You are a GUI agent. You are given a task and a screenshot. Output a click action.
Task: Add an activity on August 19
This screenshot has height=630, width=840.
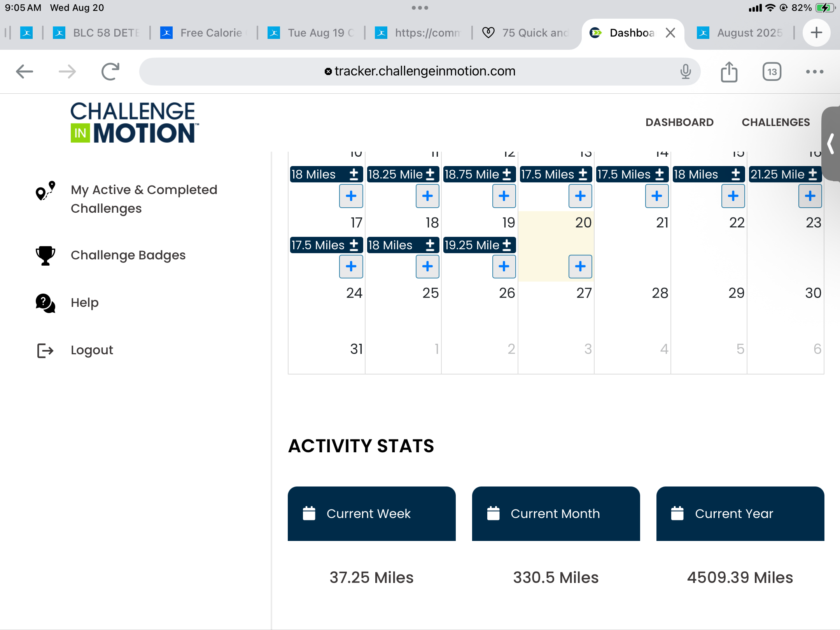(x=504, y=266)
